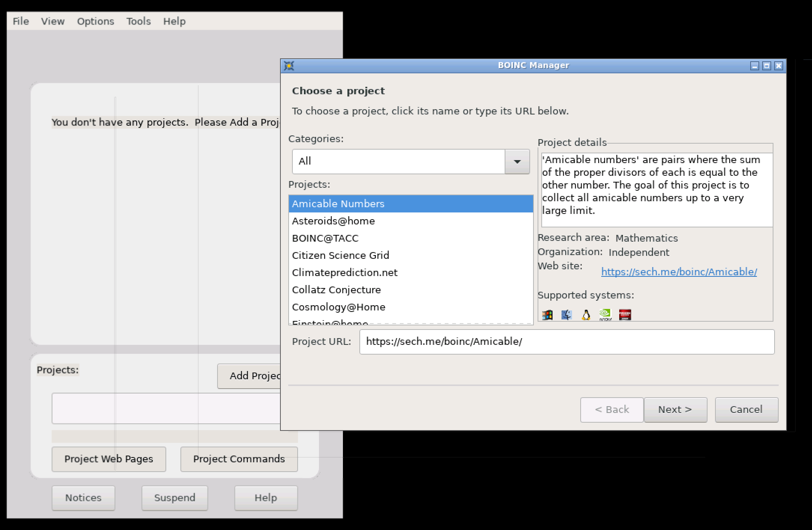Click the 'You don't have any projects' message
Image resolution: width=812 pixels, height=530 pixels.
(x=165, y=122)
